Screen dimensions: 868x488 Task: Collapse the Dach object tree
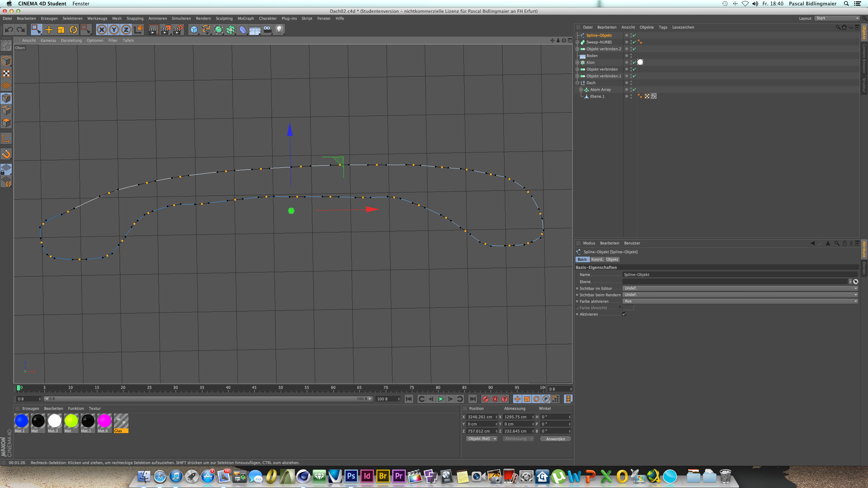577,83
